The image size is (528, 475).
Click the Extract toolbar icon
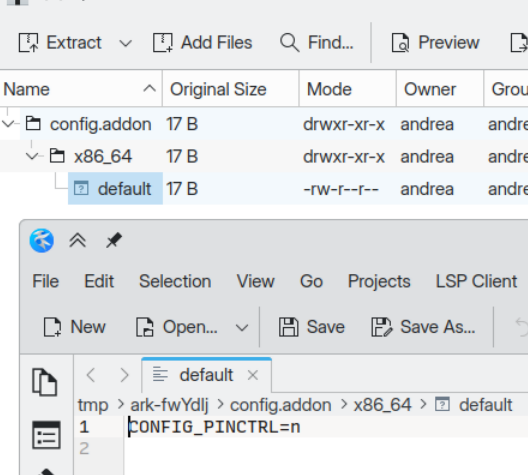pyautogui.click(x=28, y=43)
